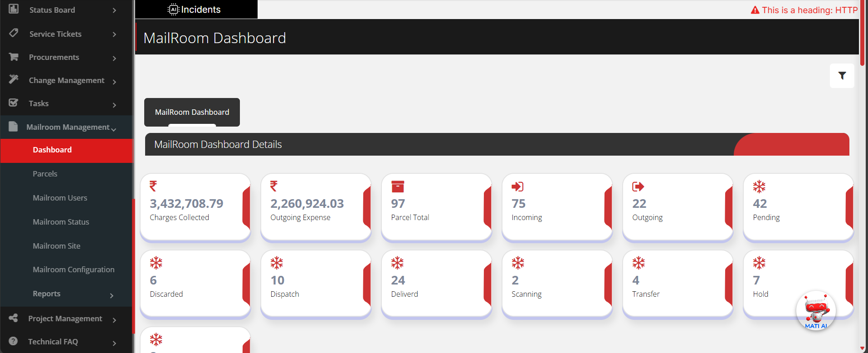The height and width of the screenshot is (353, 868).
Task: Click the Mailroom Management document icon
Action: click(x=13, y=126)
